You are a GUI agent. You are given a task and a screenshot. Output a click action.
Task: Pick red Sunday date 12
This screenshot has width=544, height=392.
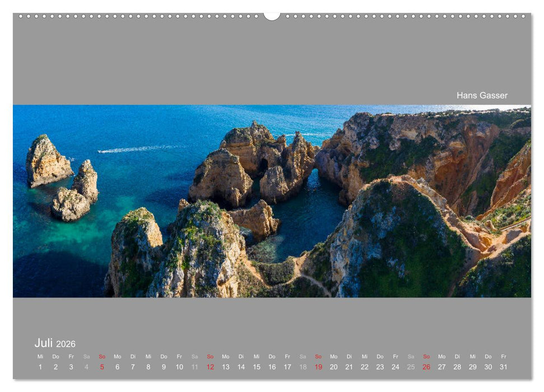[210, 367]
